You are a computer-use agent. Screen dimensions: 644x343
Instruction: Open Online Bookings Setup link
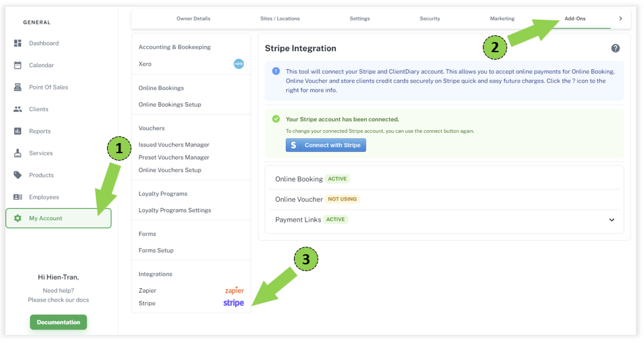(x=169, y=104)
